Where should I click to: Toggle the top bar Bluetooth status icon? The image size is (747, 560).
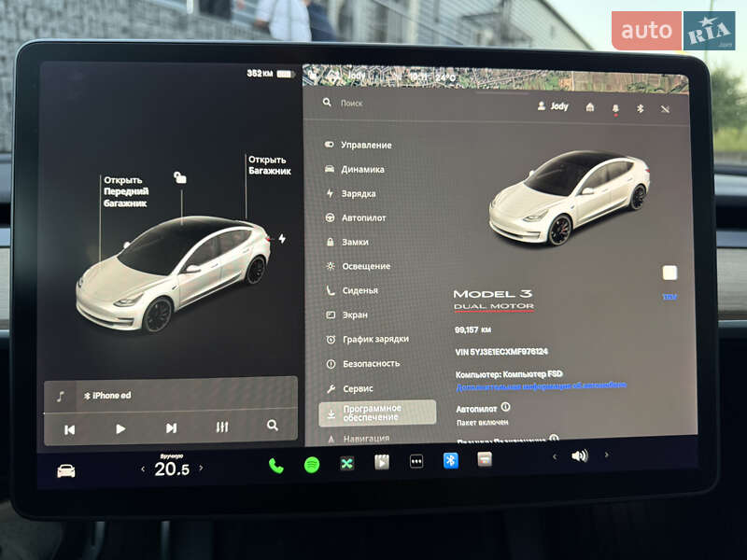point(641,108)
